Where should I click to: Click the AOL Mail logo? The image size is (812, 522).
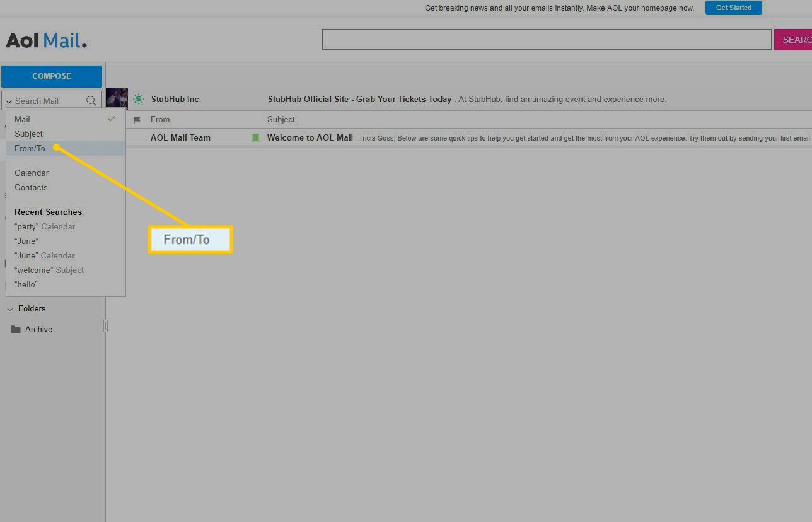46,40
